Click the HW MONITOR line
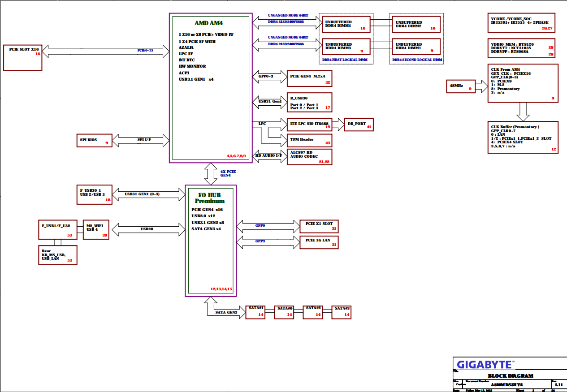Image resolution: width=567 pixels, height=392 pixels. point(192,66)
